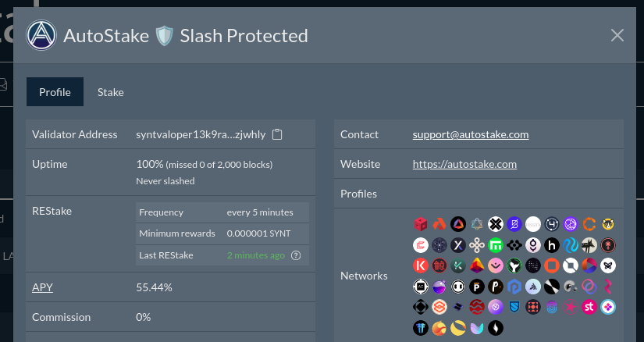Open the red cube network icon
Image resolution: width=644 pixels, height=342 pixels.
(x=421, y=224)
